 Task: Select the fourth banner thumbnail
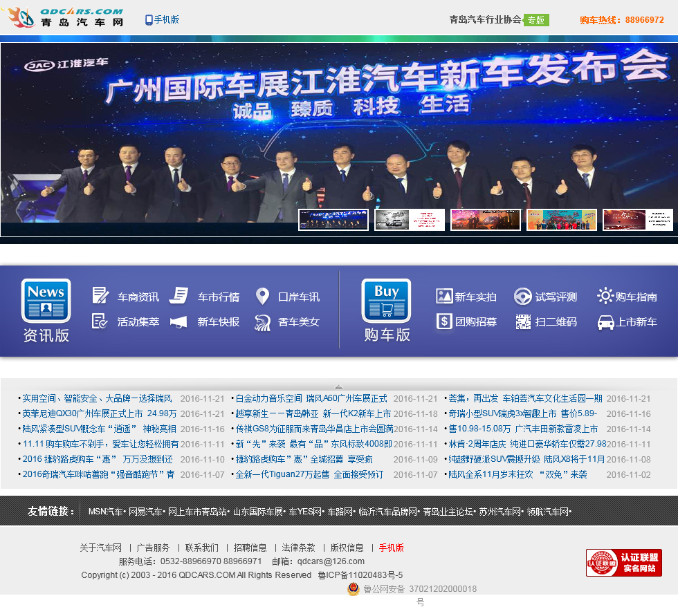pyautogui.click(x=562, y=219)
